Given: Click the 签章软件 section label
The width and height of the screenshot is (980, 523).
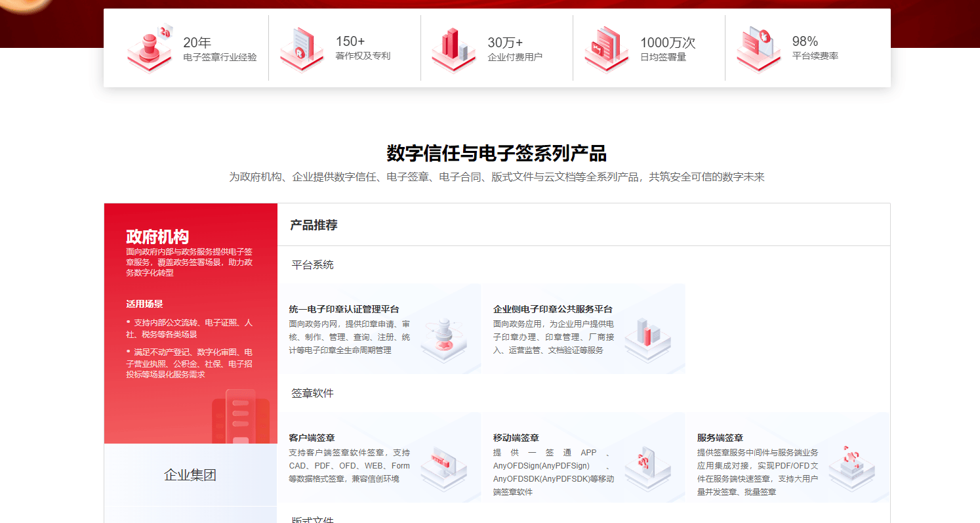Looking at the screenshot, I should tap(312, 393).
